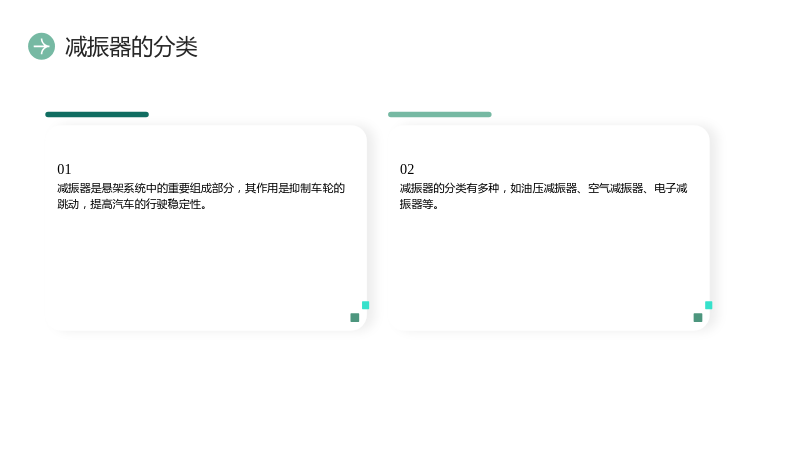This screenshot has width=800, height=450.
Task: Click the word 油压减振器 in card 02
Action: (549, 188)
